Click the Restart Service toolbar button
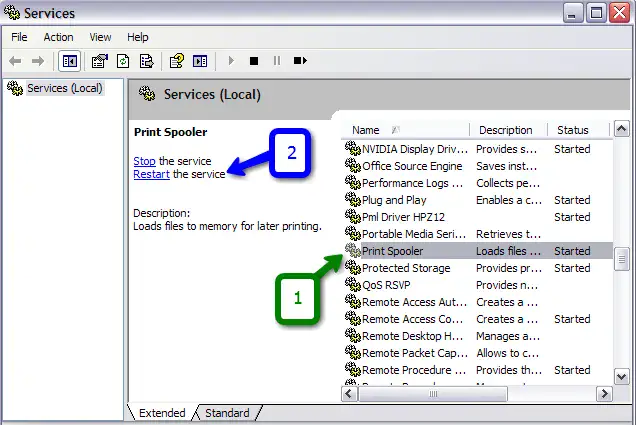This screenshot has height=425, width=636. 300,61
